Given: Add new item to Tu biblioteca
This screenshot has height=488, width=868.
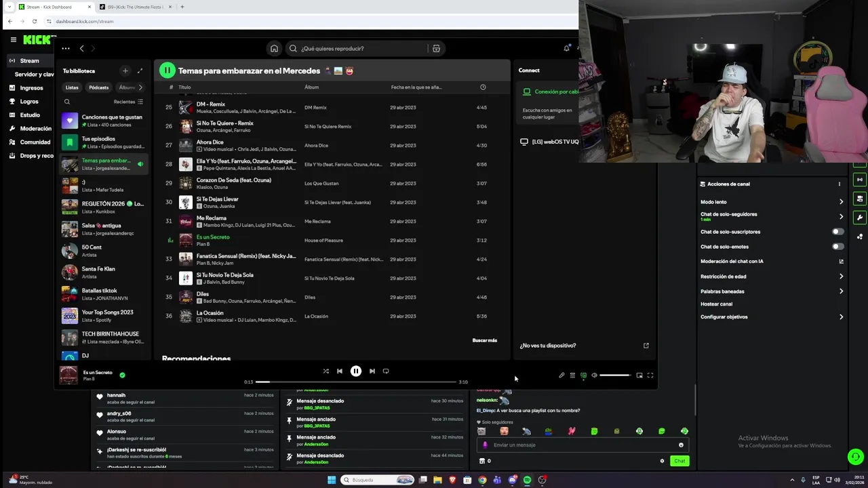Looking at the screenshot, I should (x=125, y=70).
